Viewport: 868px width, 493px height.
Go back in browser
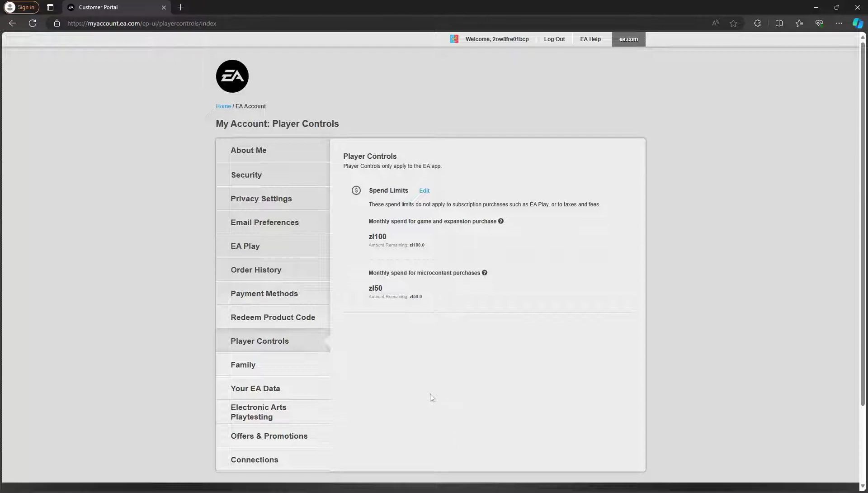click(13, 23)
